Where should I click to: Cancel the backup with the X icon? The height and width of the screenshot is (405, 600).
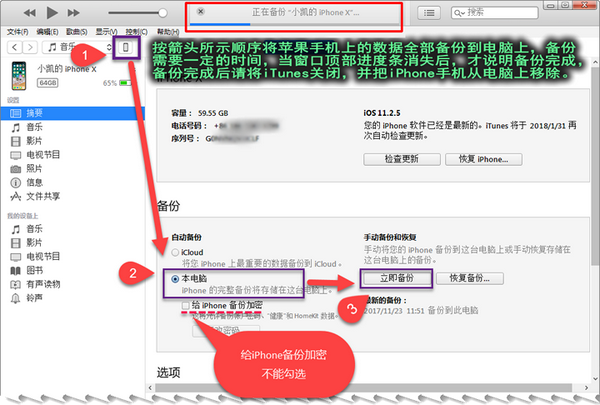pyautogui.click(x=200, y=11)
